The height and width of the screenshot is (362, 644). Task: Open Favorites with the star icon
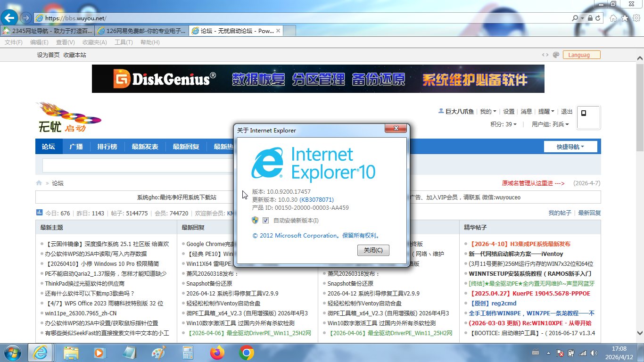(625, 18)
